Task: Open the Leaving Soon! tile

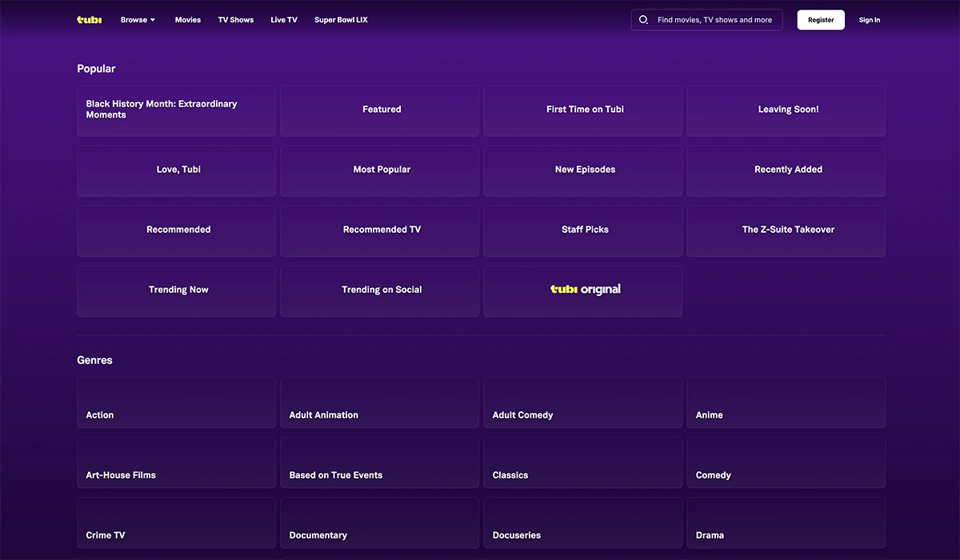Action: [x=786, y=111]
